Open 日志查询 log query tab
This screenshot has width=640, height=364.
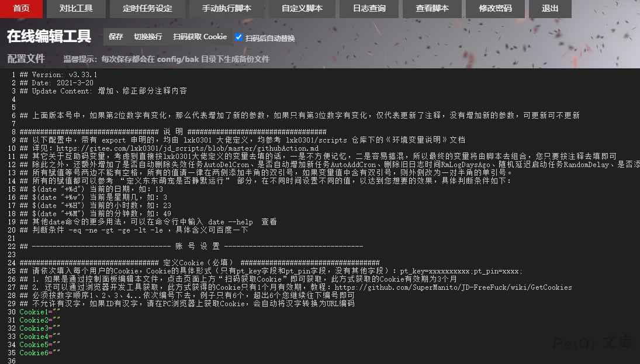coord(369,9)
